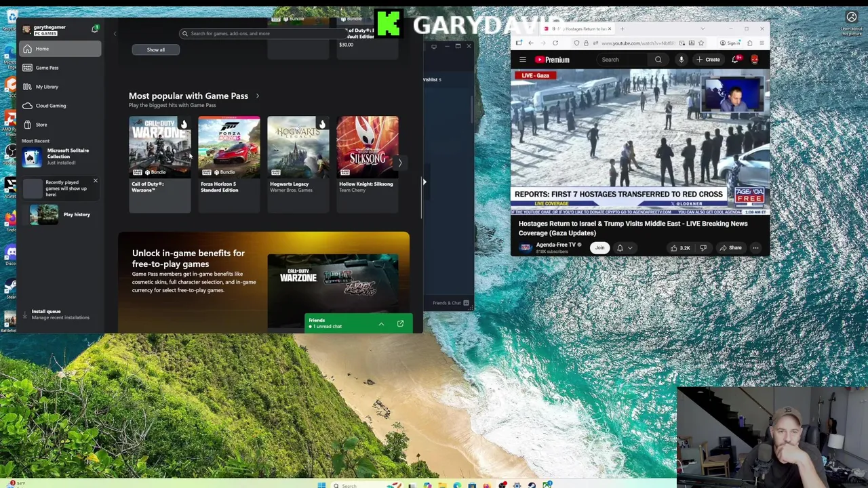Click the YouTube search magnifier button
Screen dimensions: 868x488
658,60
